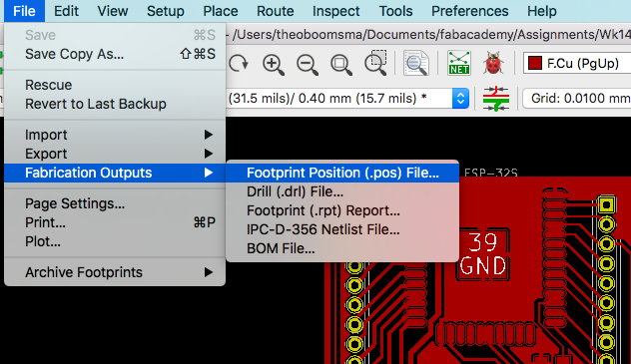Screen dimensions: 631x364
Task: Click the zoom to selection icon
Action: pyautogui.click(x=375, y=63)
